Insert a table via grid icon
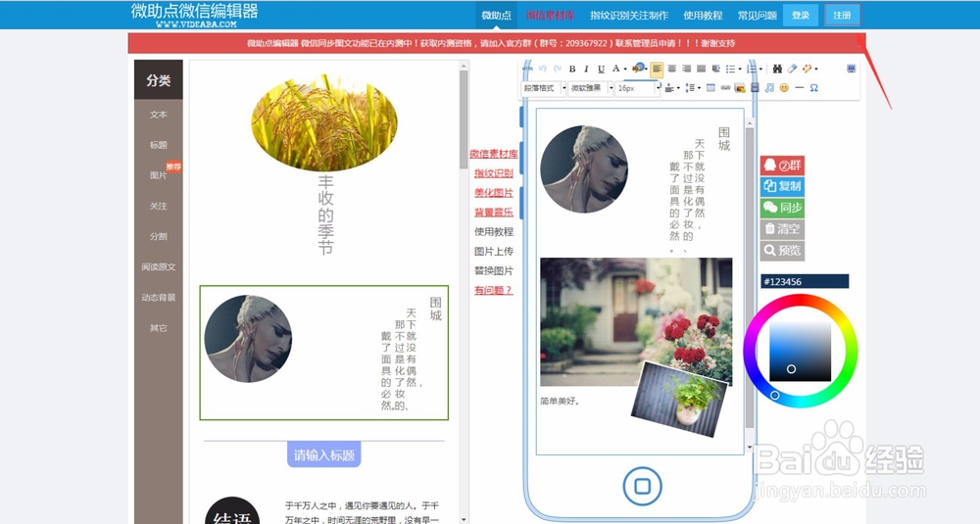 [710, 88]
